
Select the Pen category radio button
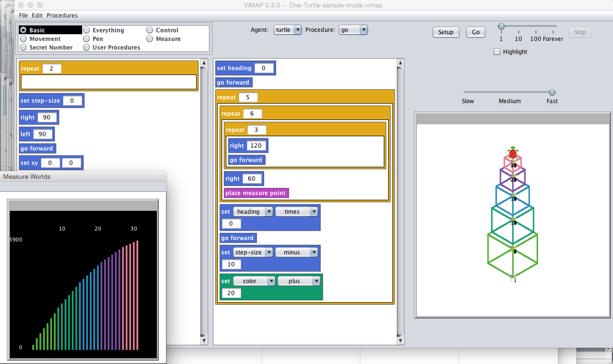click(x=86, y=39)
